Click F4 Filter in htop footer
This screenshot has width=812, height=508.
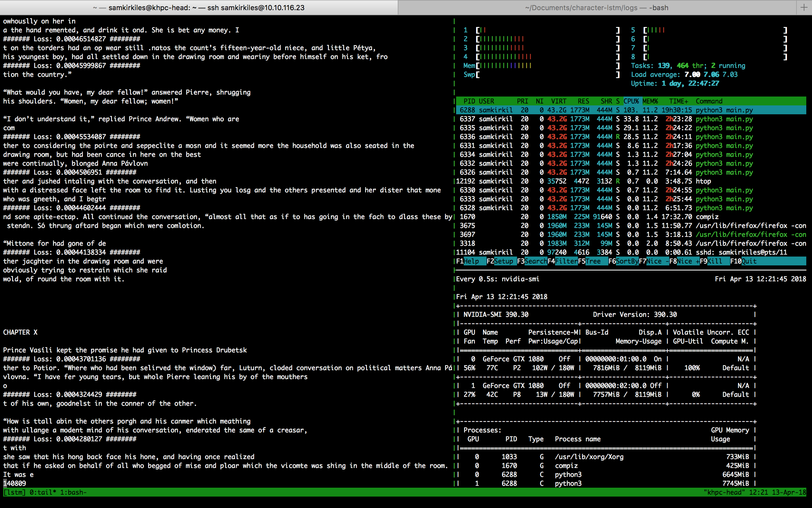(x=563, y=261)
